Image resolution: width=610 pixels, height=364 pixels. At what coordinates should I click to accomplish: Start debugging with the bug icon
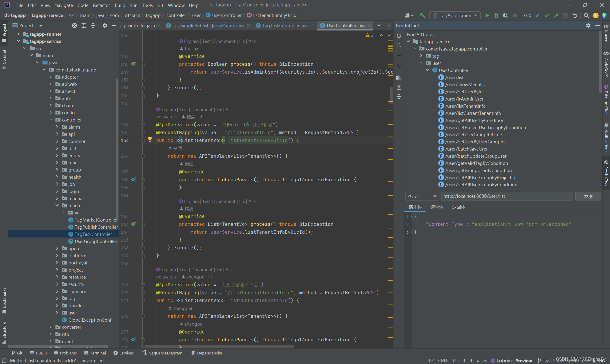[x=496, y=15]
